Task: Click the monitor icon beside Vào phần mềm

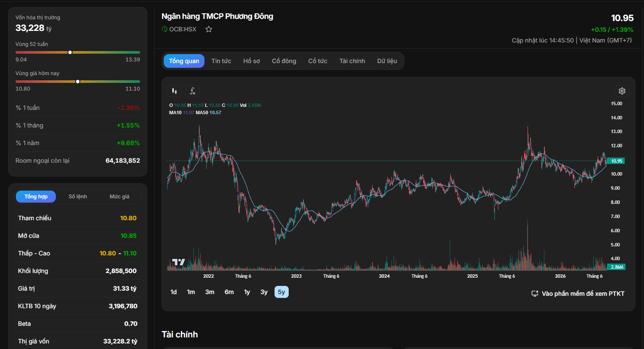Action: pos(535,294)
